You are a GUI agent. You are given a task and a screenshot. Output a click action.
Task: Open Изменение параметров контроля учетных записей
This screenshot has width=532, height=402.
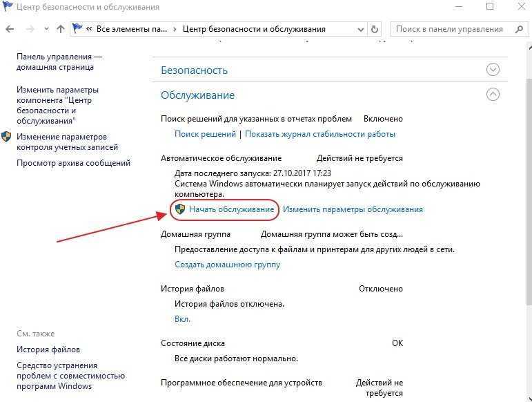67,142
